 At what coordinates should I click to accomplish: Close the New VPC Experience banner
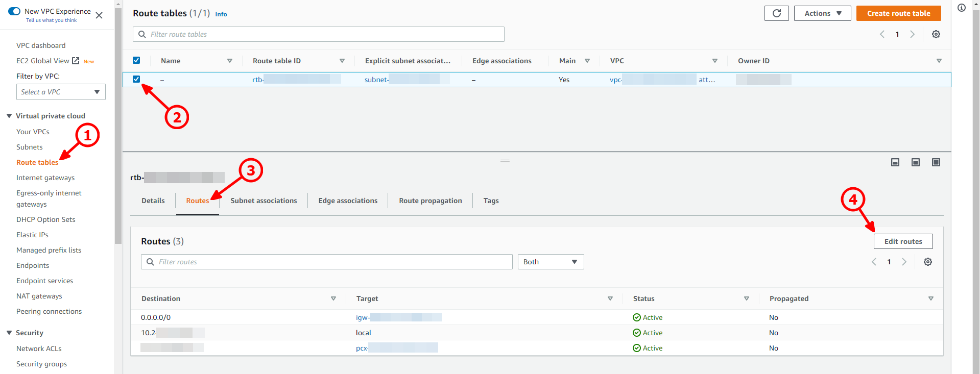(99, 15)
